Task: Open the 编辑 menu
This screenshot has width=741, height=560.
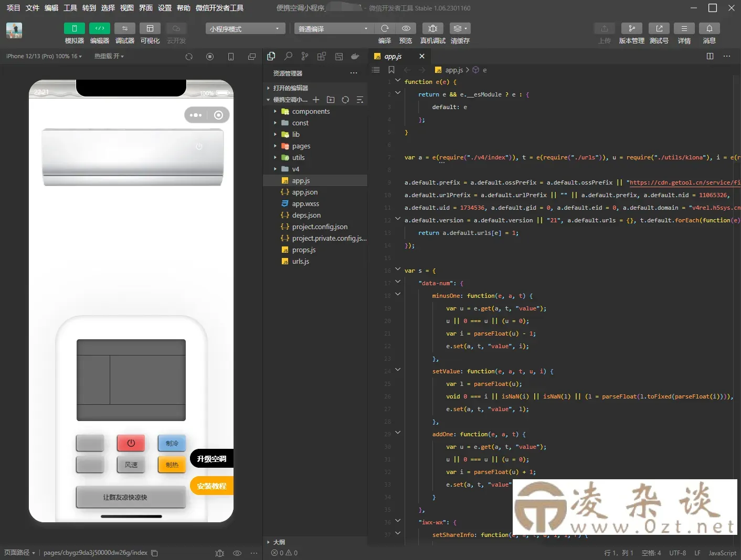Action: point(51,8)
